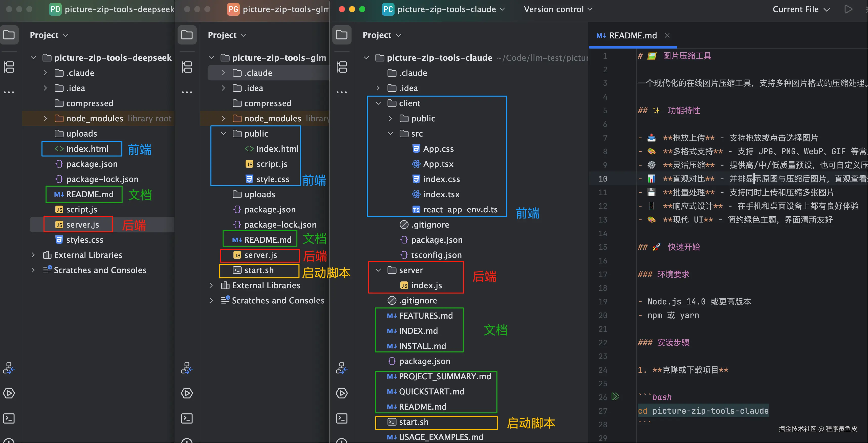The height and width of the screenshot is (443, 868).
Task: Click the More tool windows ellipsis in claude sidebar
Action: 341,92
